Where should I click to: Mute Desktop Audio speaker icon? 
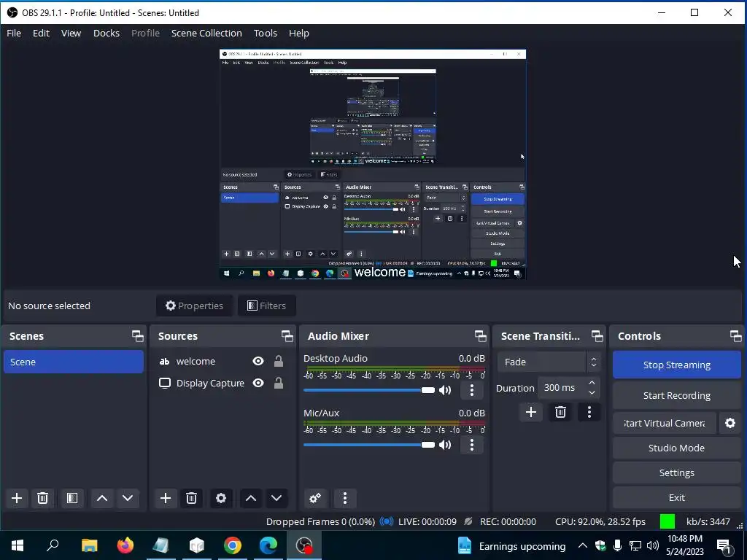pyautogui.click(x=445, y=391)
